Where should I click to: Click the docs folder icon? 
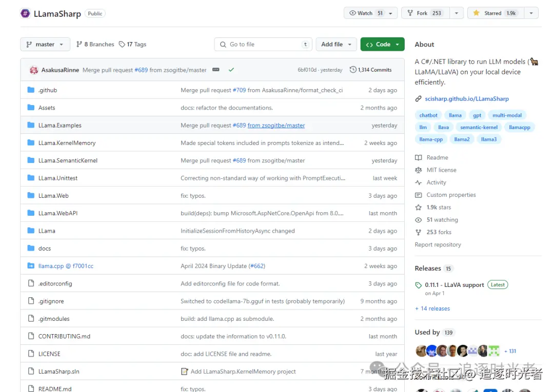click(31, 248)
